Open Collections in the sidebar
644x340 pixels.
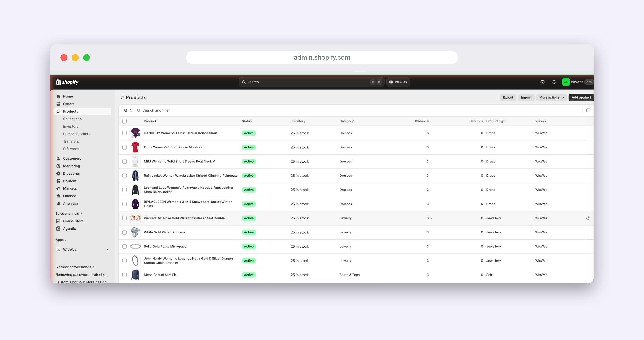pyautogui.click(x=72, y=119)
